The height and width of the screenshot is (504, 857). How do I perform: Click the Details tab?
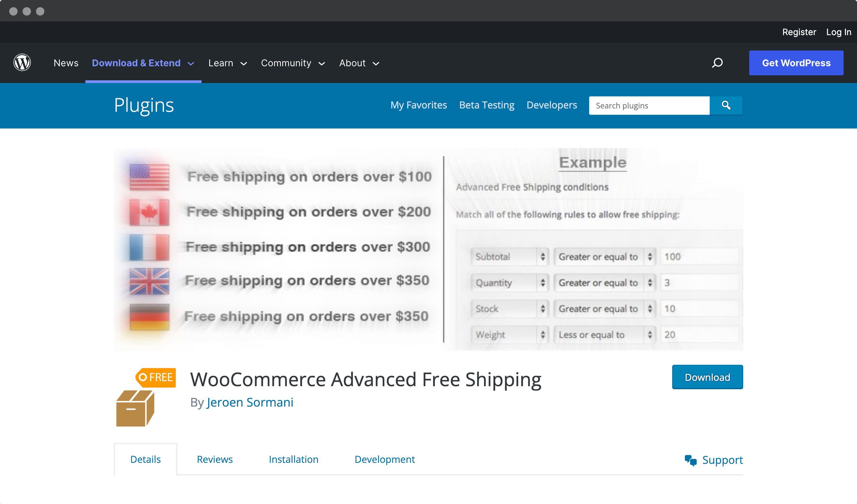coord(145,459)
